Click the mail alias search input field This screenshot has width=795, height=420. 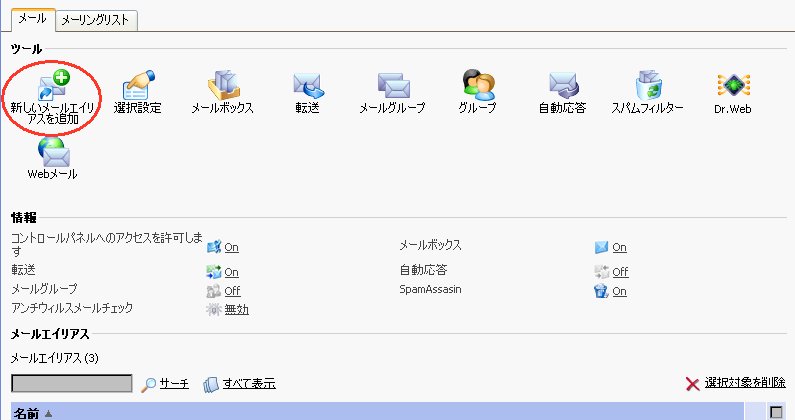pyautogui.click(x=72, y=384)
